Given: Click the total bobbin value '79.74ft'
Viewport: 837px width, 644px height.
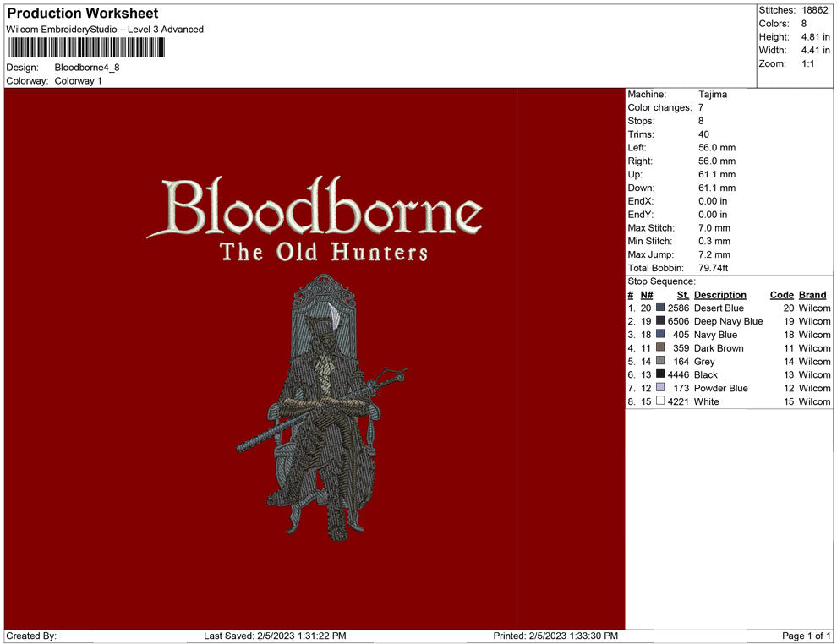Looking at the screenshot, I should point(714,268).
